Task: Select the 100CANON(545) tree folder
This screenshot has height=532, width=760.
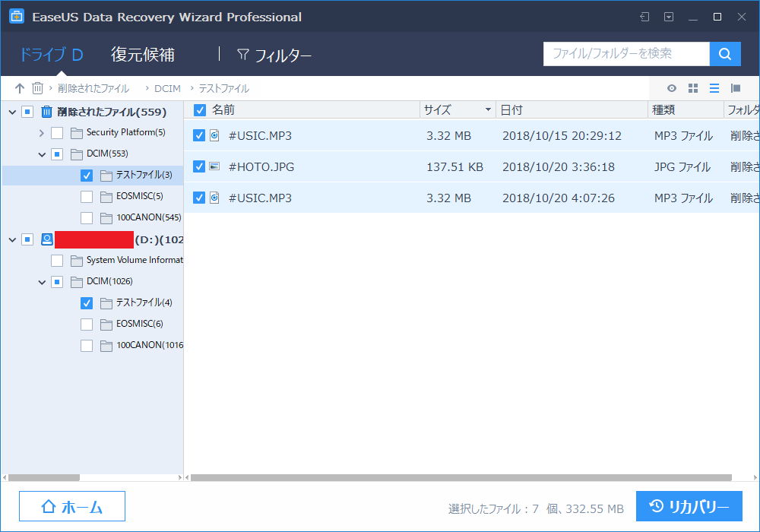Action: (x=149, y=217)
